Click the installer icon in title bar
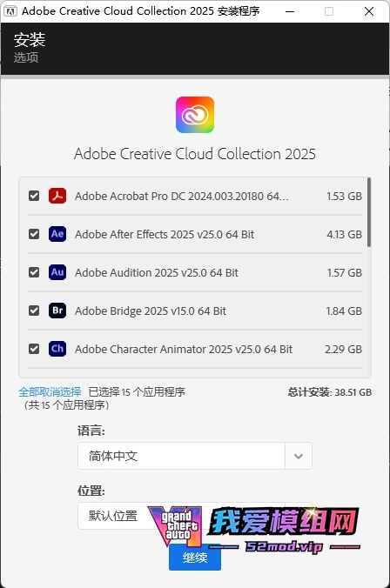The height and width of the screenshot is (588, 390). click(x=10, y=11)
